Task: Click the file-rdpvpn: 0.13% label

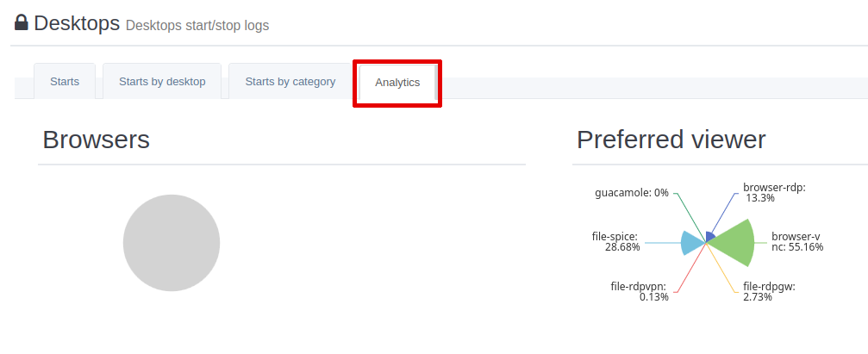Action: pos(639,291)
